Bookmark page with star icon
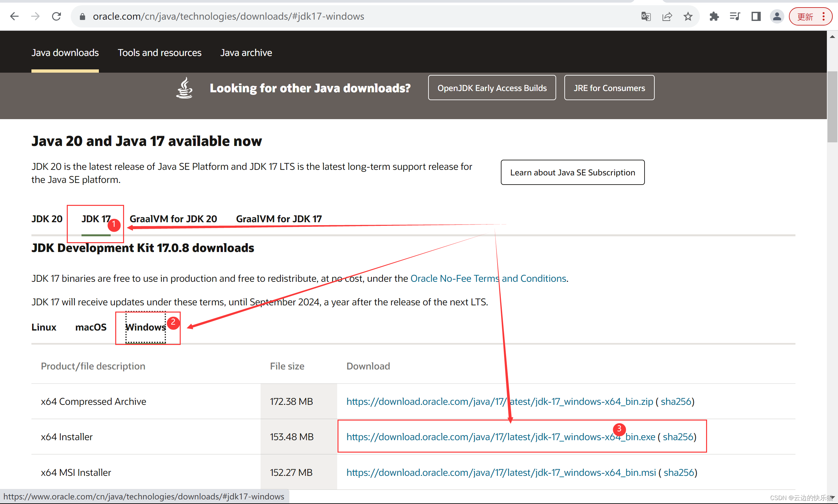The height and width of the screenshot is (504, 838). click(x=688, y=16)
